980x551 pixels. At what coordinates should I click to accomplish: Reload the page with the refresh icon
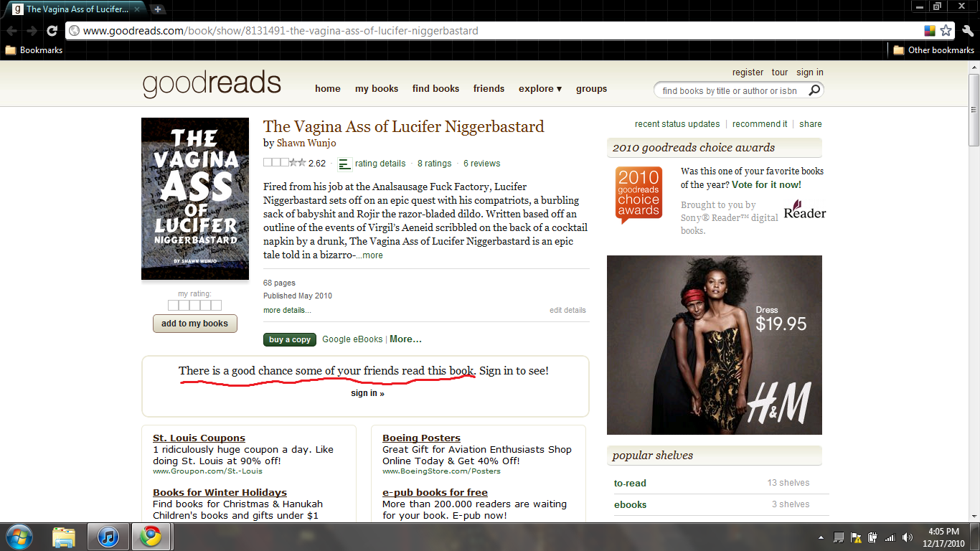52,31
